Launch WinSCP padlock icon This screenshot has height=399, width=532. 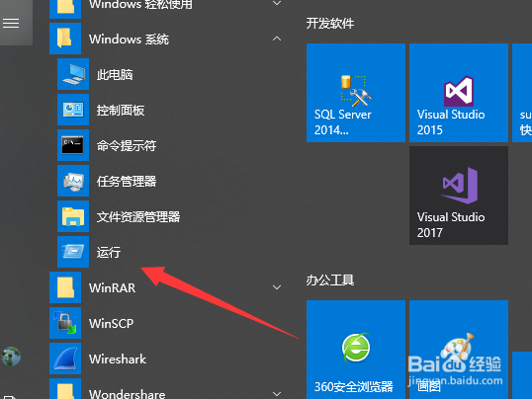point(65,323)
